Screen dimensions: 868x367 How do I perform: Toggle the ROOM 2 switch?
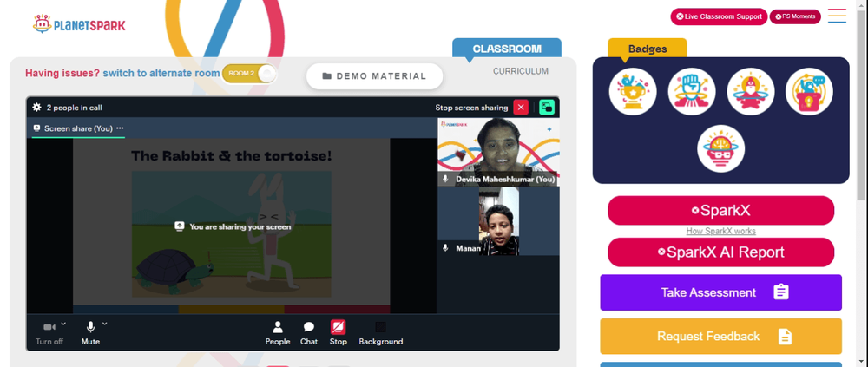(x=249, y=74)
